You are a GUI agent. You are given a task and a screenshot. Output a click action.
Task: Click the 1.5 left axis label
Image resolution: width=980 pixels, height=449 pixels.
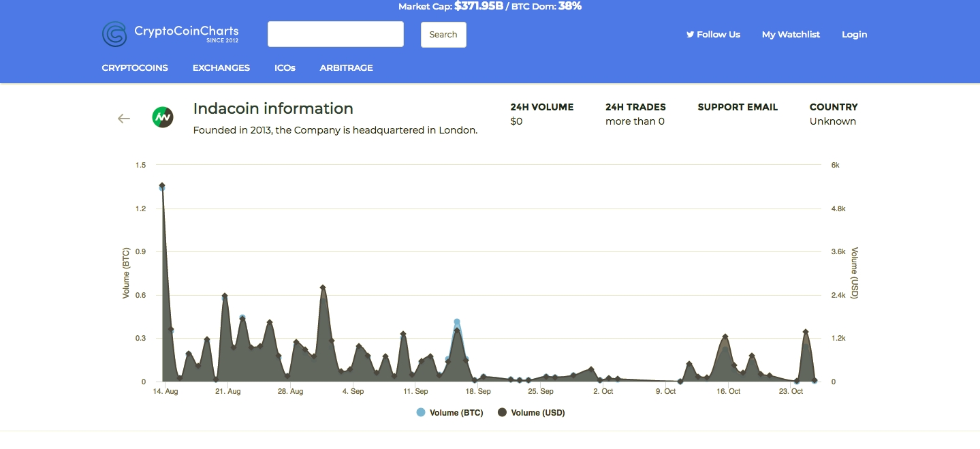(x=141, y=165)
